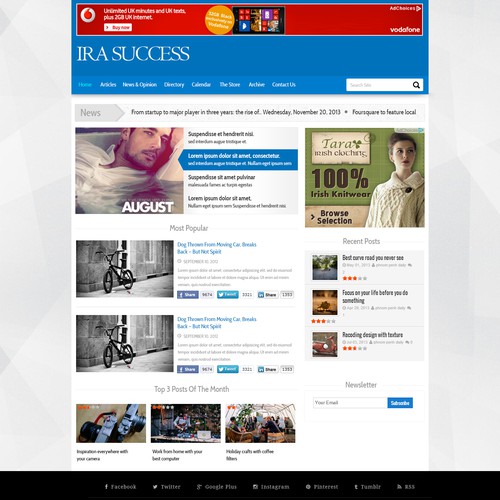Open second 'Dog Thrown From Moving Car' headline

point(217,323)
